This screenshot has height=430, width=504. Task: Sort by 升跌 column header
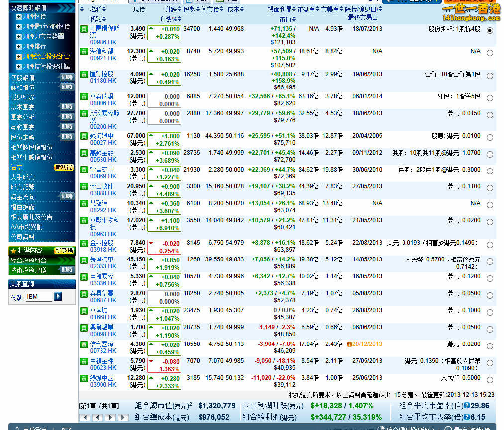click(x=173, y=9)
